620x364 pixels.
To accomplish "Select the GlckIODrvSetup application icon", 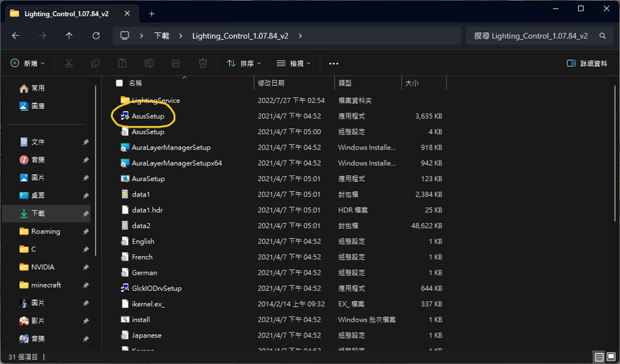I will click(x=125, y=288).
